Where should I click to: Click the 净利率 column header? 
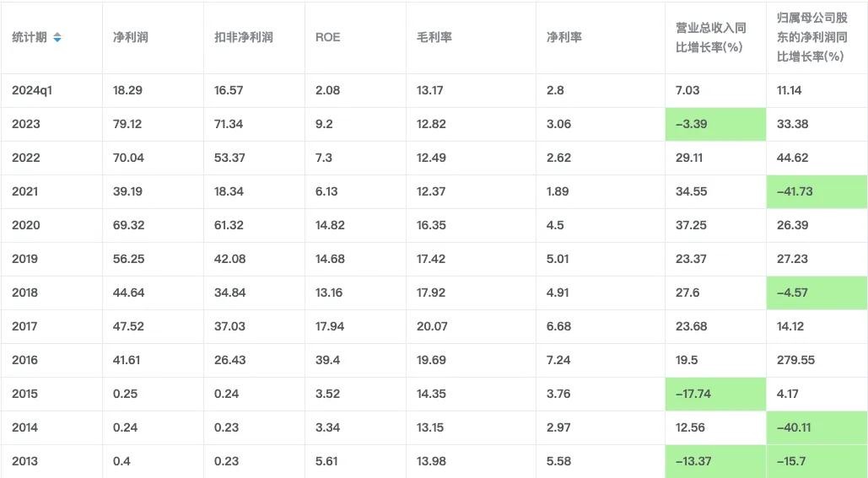point(564,38)
